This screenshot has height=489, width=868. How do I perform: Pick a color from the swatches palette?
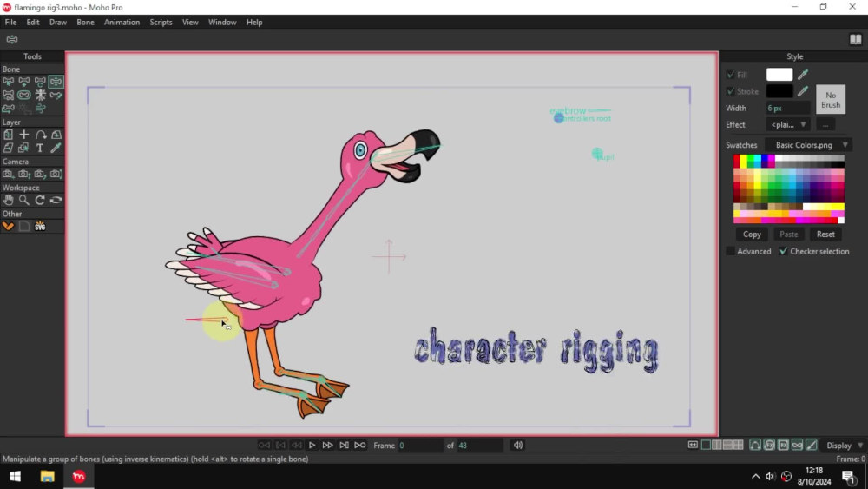click(789, 188)
